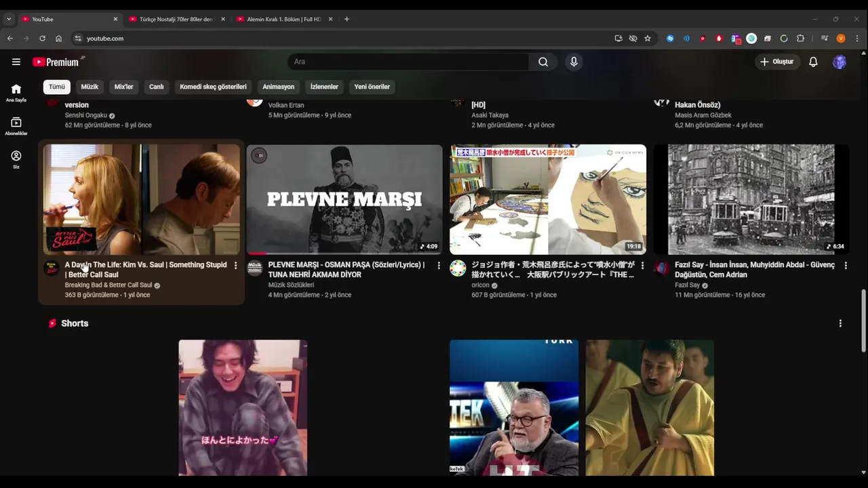Open Fazıl Say channel name link
Image resolution: width=868 pixels, height=488 pixels.
click(687, 285)
